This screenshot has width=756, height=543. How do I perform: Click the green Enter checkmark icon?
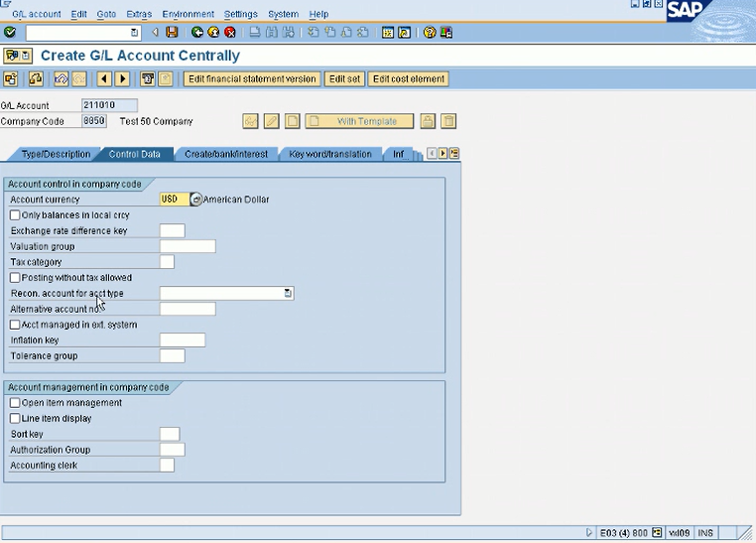[10, 33]
